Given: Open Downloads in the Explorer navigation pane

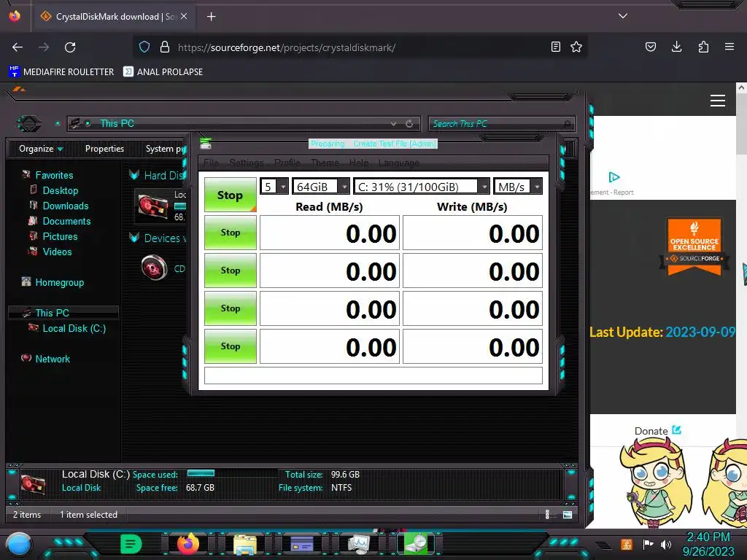Looking at the screenshot, I should tap(65, 206).
